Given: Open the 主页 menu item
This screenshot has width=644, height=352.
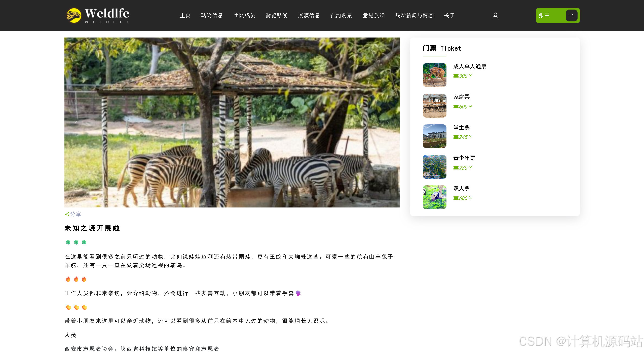Looking at the screenshot, I should pos(185,16).
